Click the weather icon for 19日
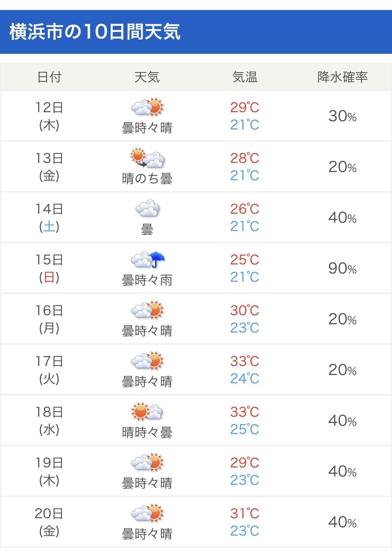The width and height of the screenshot is (392, 555). point(147,463)
